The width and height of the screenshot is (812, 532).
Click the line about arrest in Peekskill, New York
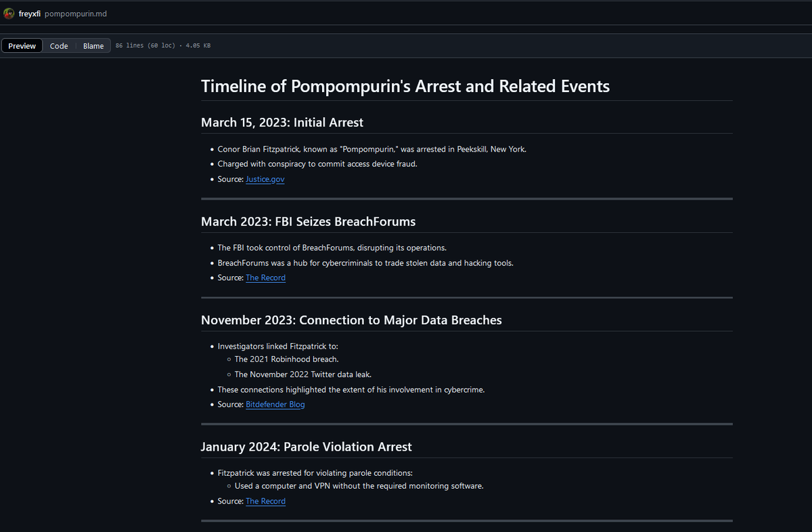[x=371, y=150]
